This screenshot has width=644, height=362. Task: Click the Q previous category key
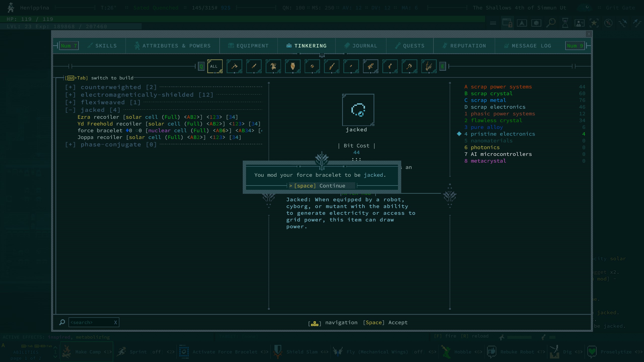[201, 67]
